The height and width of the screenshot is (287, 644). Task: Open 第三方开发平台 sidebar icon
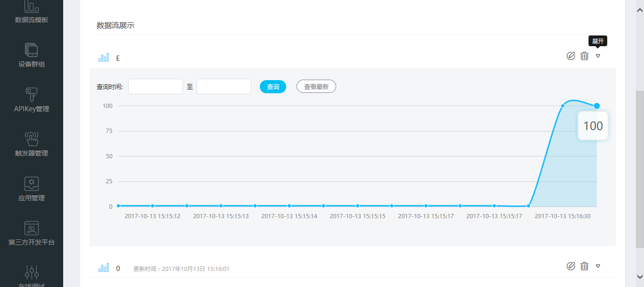[32, 229]
